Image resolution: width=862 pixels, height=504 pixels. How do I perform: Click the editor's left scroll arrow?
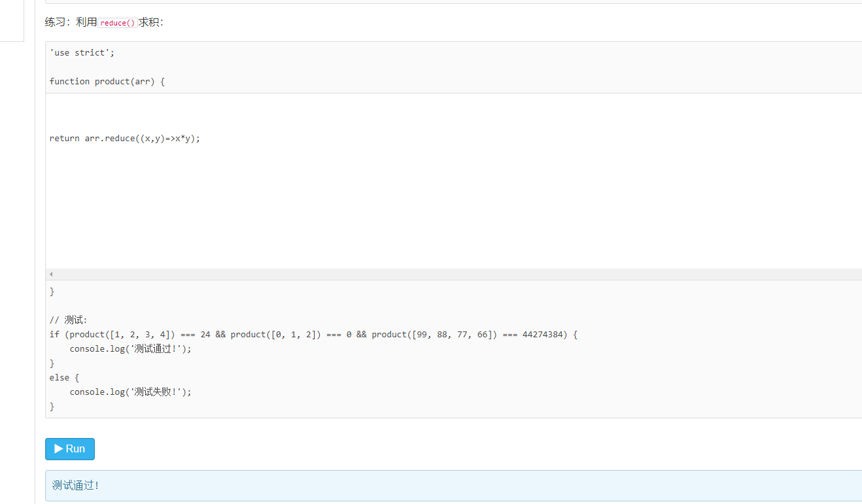(51, 275)
